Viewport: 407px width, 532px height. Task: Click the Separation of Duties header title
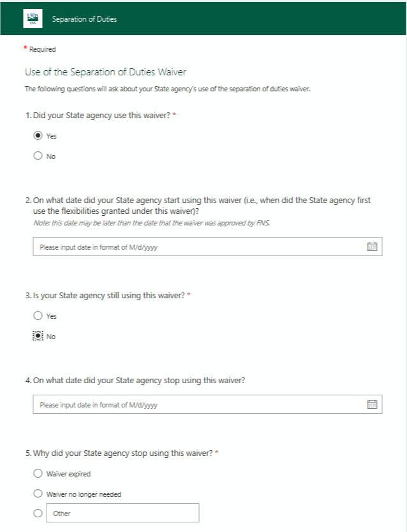84,19
